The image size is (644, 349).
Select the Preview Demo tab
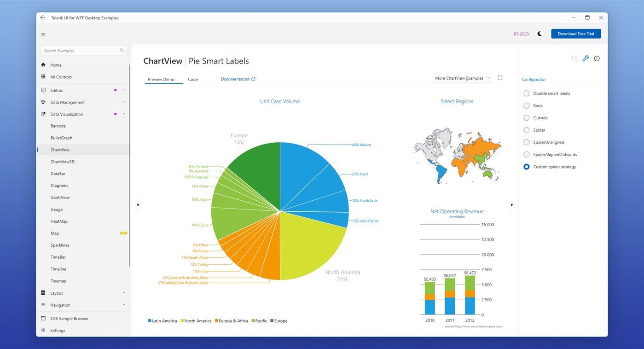(162, 79)
